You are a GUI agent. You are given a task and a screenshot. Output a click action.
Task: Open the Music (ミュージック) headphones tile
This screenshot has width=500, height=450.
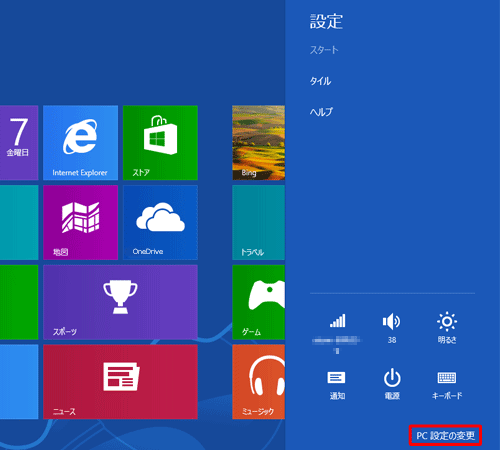tap(259, 382)
